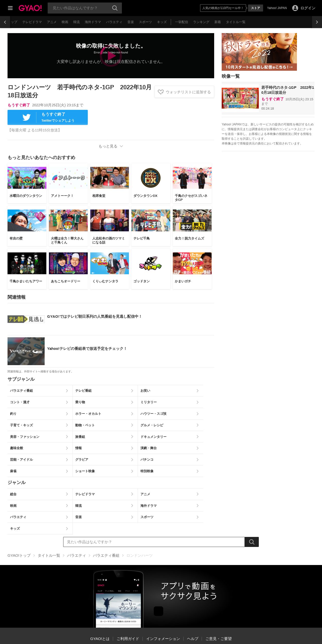Open the 総合 genre row
The image size is (322, 644).
[x=40, y=494]
